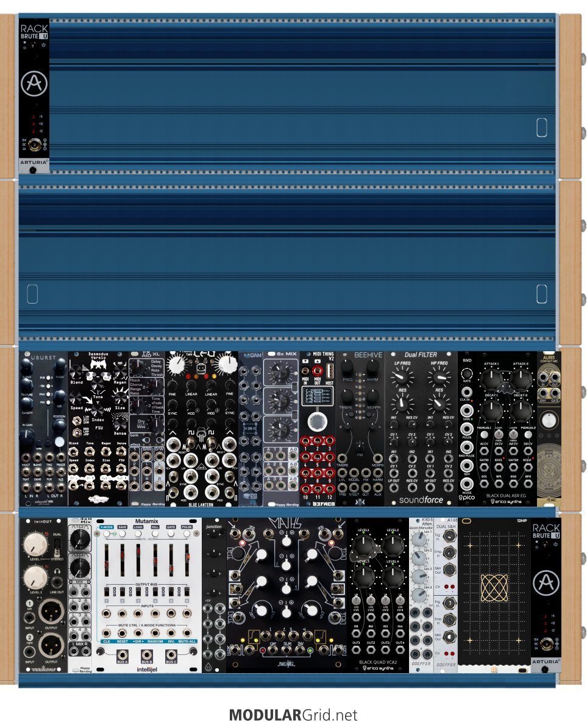
Task: Click the third channel fader on Mutamix
Action: pyautogui.click(x=138, y=560)
